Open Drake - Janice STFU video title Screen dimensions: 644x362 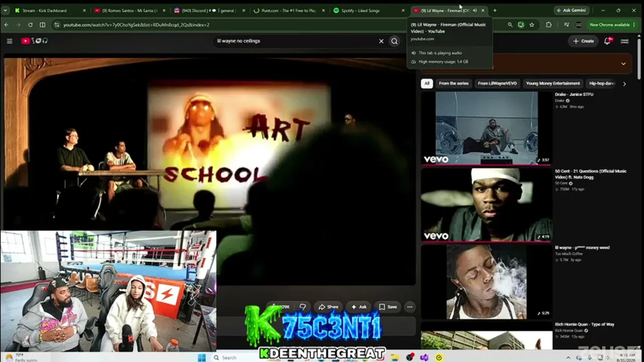click(574, 95)
